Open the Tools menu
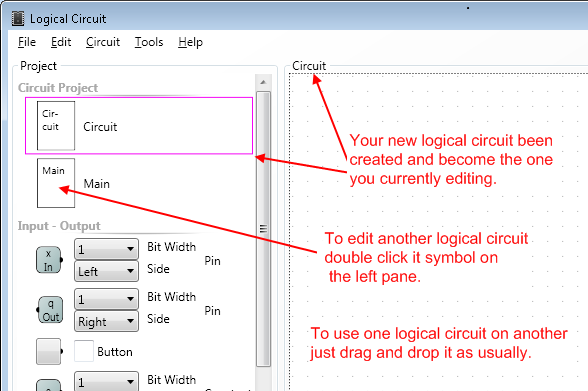The image size is (588, 391). pyautogui.click(x=149, y=42)
